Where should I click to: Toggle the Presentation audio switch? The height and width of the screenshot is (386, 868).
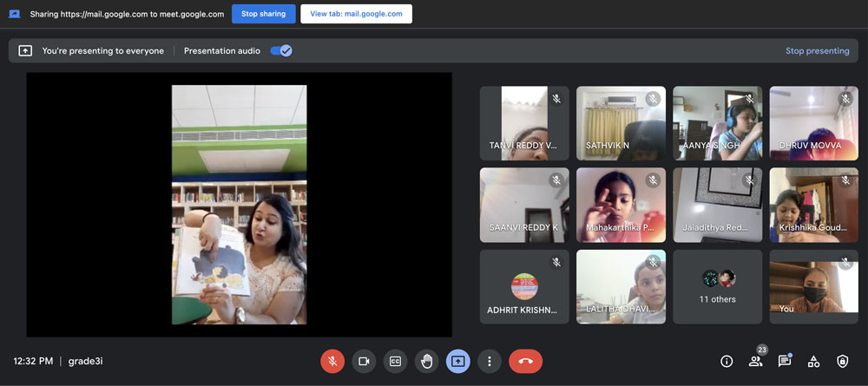click(281, 51)
